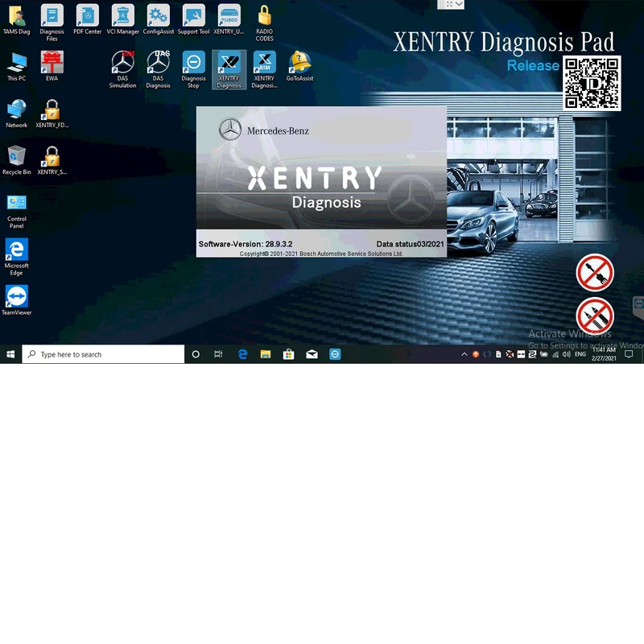Select the XENTRY_U... desktop shortcut
The height and width of the screenshot is (644, 644).
pyautogui.click(x=229, y=19)
